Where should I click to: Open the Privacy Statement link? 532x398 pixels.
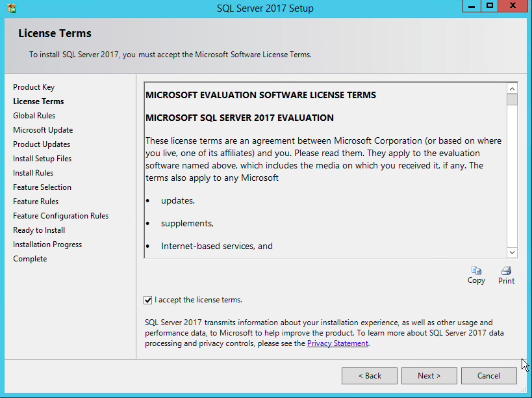337,343
